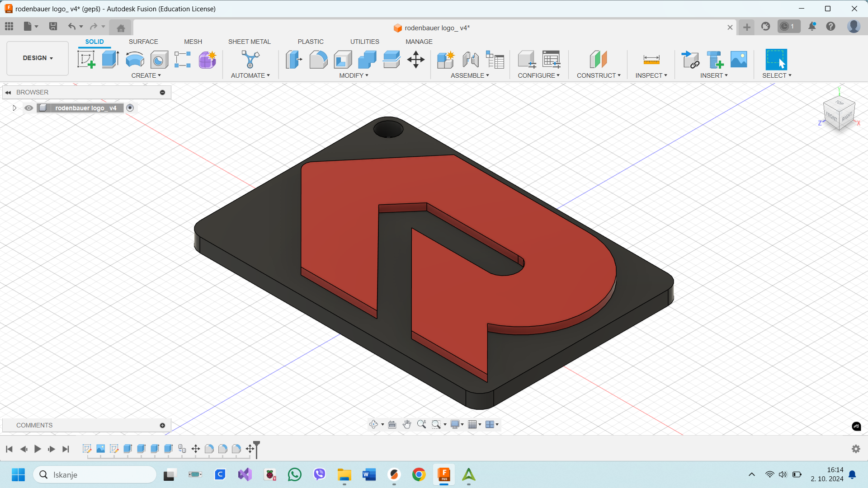Open the Measure tool

pos(651,60)
